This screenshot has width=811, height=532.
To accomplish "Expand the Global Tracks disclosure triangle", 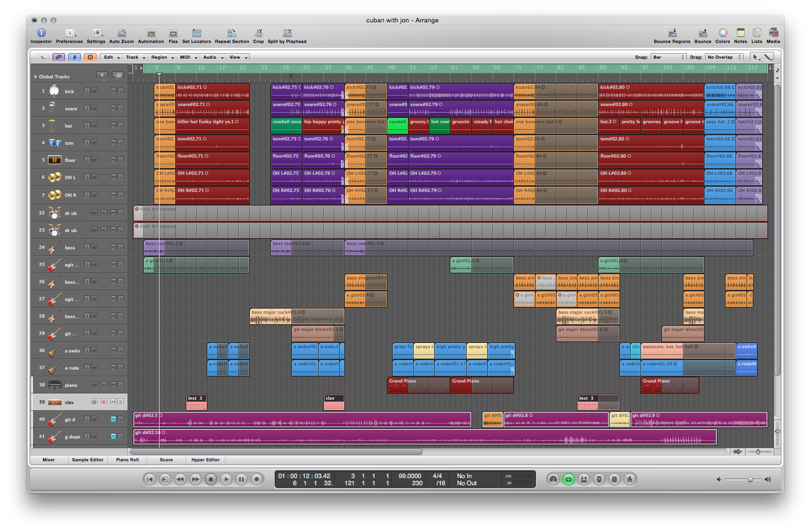I will 36,76.
